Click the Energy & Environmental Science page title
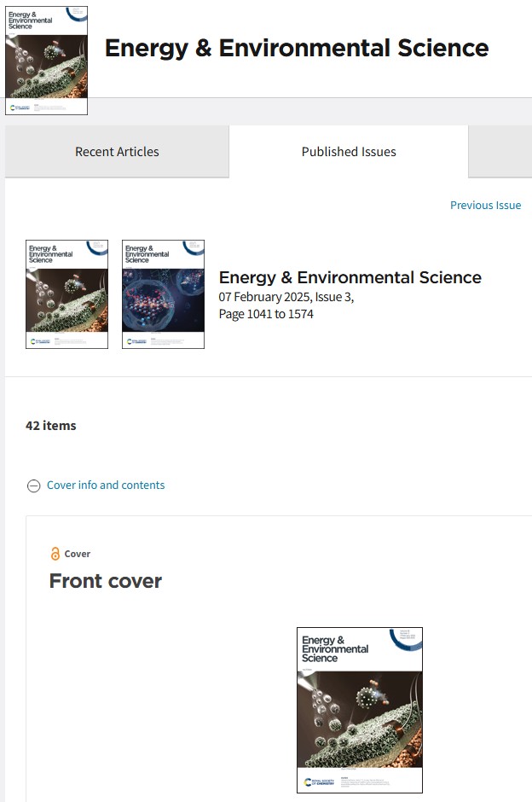532x802 pixels. click(x=297, y=48)
